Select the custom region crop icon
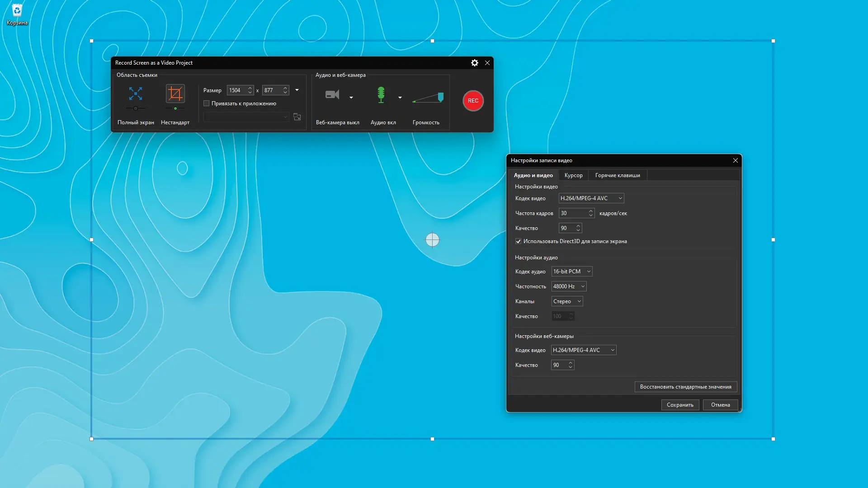This screenshot has width=868, height=488. coord(175,94)
